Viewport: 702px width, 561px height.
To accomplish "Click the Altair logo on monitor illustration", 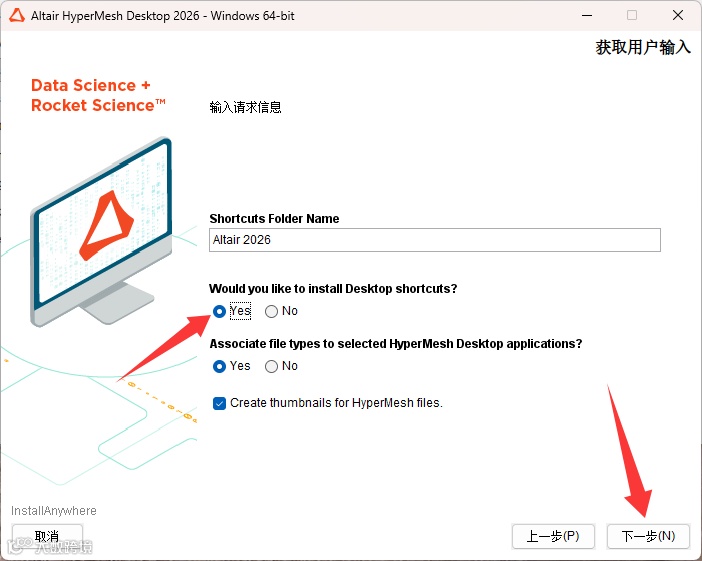I will pyautogui.click(x=106, y=226).
